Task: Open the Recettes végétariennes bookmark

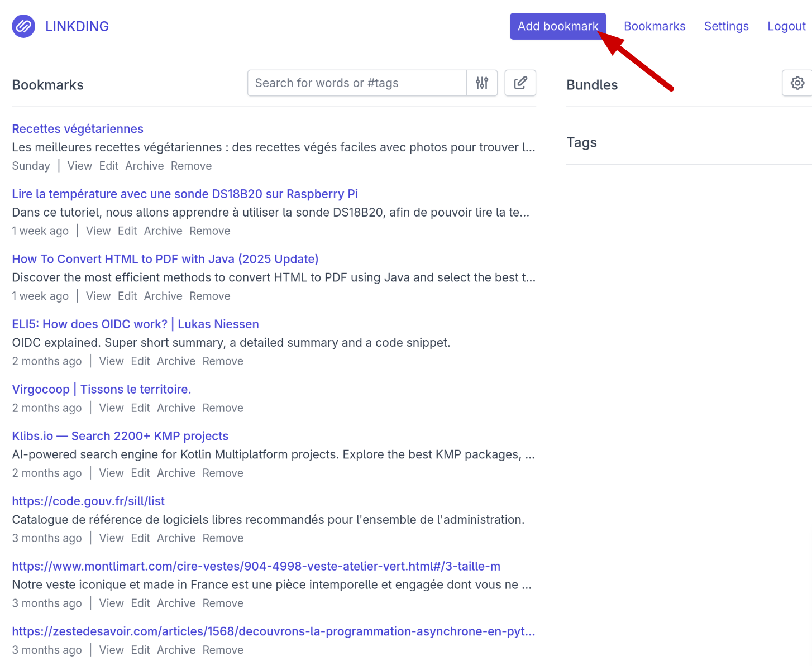Action: coord(78,129)
